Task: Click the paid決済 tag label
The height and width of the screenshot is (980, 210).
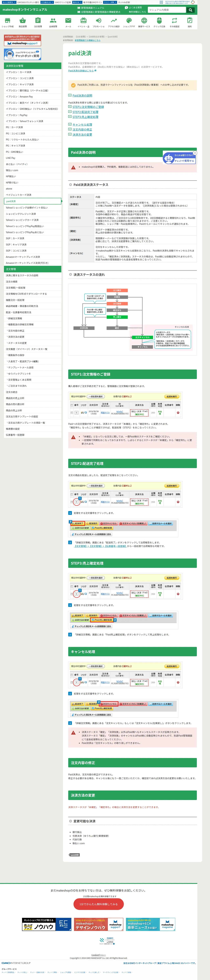Action: [74, 855]
